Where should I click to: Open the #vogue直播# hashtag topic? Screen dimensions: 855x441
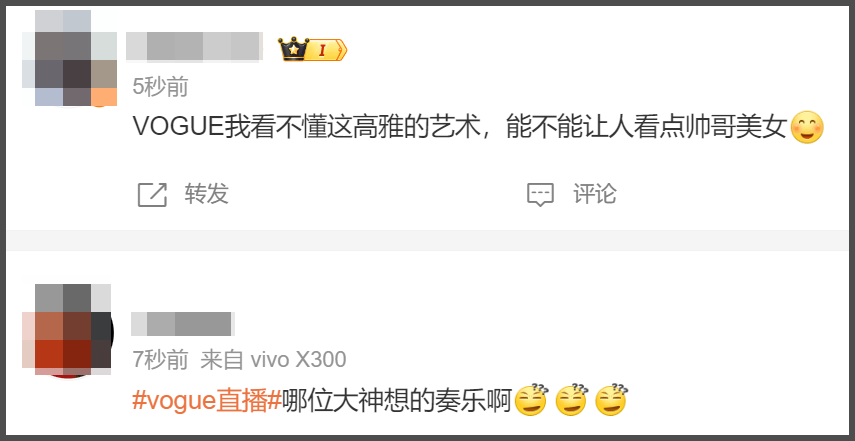(x=207, y=402)
